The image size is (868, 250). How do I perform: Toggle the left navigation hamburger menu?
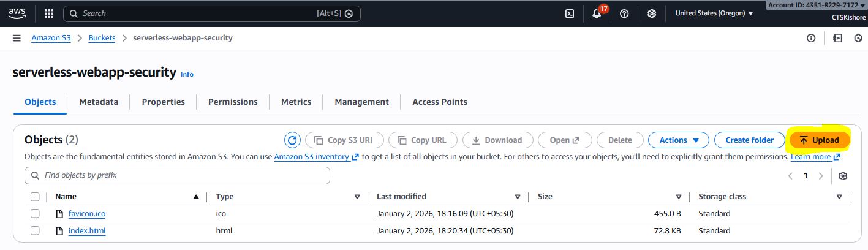pyautogui.click(x=17, y=38)
